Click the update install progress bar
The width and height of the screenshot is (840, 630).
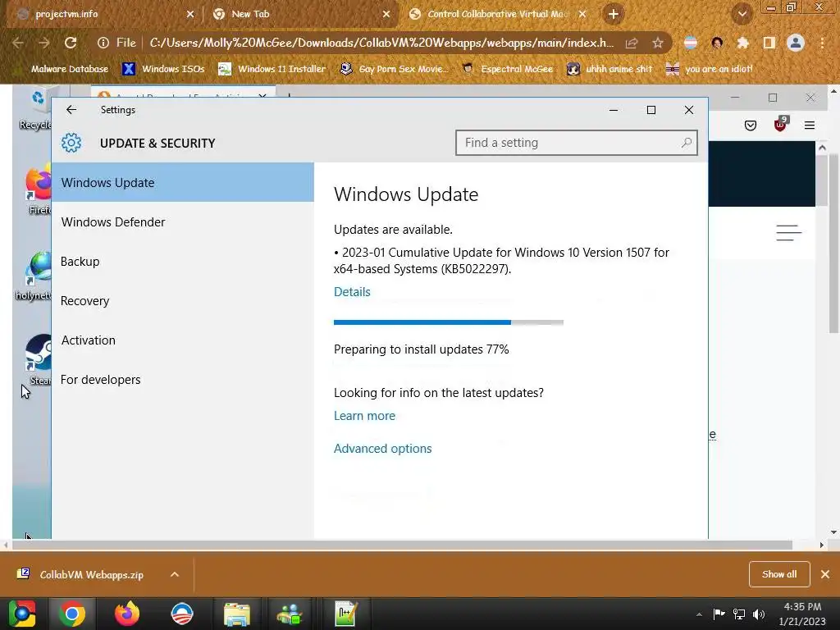(449, 322)
